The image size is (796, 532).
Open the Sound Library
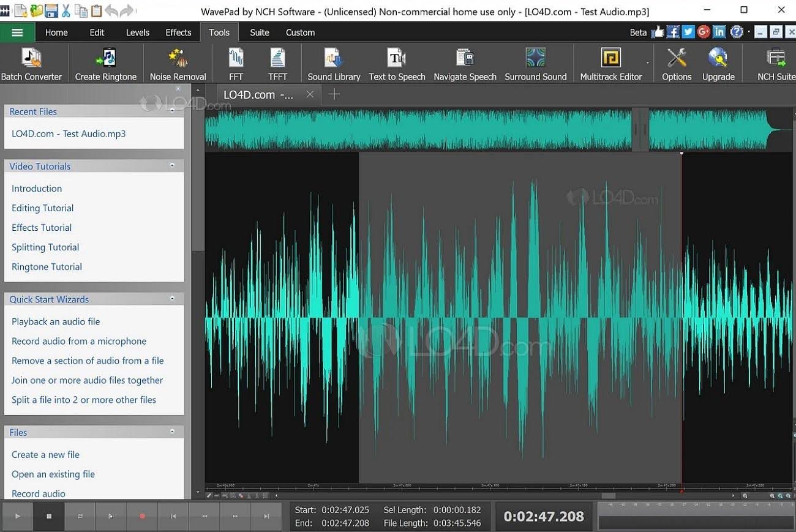334,64
